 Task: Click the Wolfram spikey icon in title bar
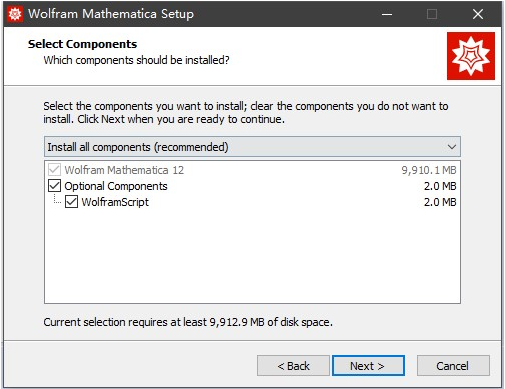[15, 14]
